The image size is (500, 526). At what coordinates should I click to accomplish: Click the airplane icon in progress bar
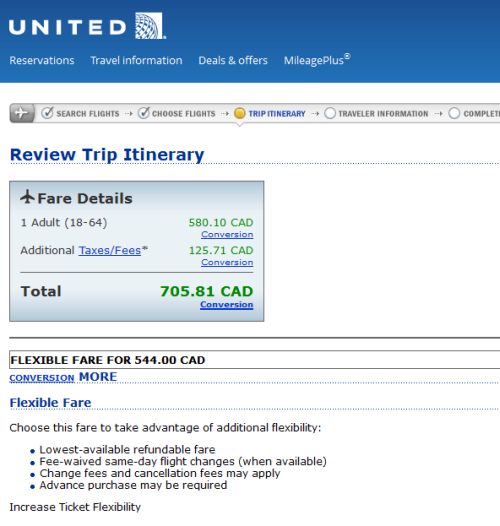tap(22, 113)
